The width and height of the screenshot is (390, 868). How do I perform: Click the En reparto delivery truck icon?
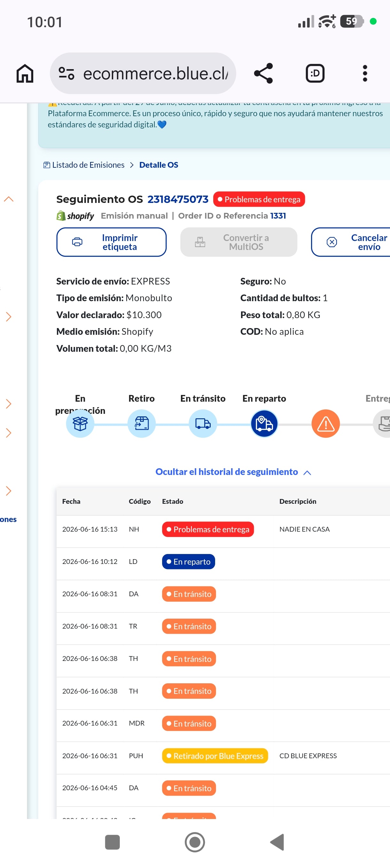click(x=264, y=423)
